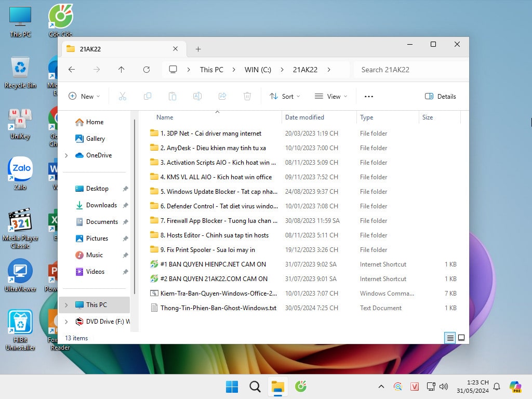Select folder 1. 3DP Net - Cai driver
The height and width of the screenshot is (399, 532).
click(x=211, y=134)
